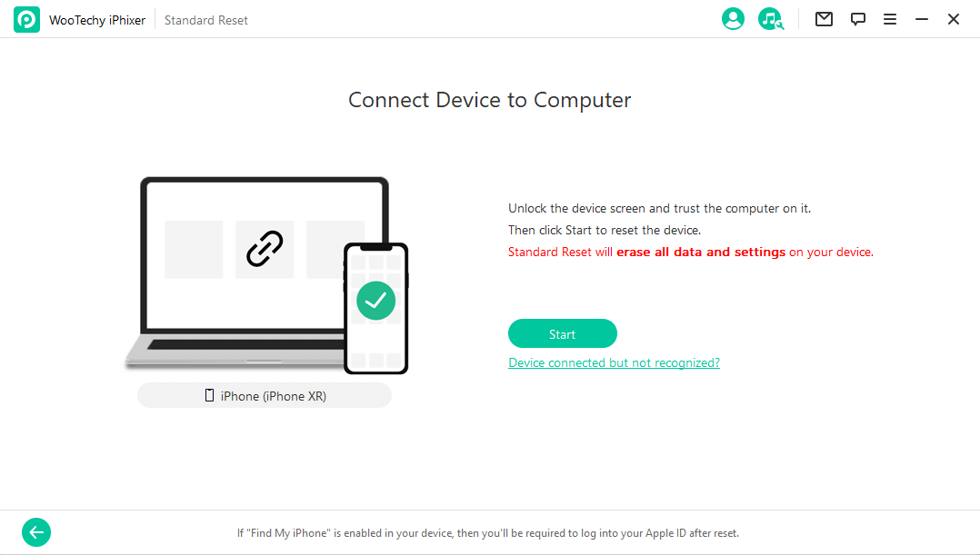Click the green checkmark on phone illustration
The height and width of the screenshot is (555, 980).
(375, 301)
